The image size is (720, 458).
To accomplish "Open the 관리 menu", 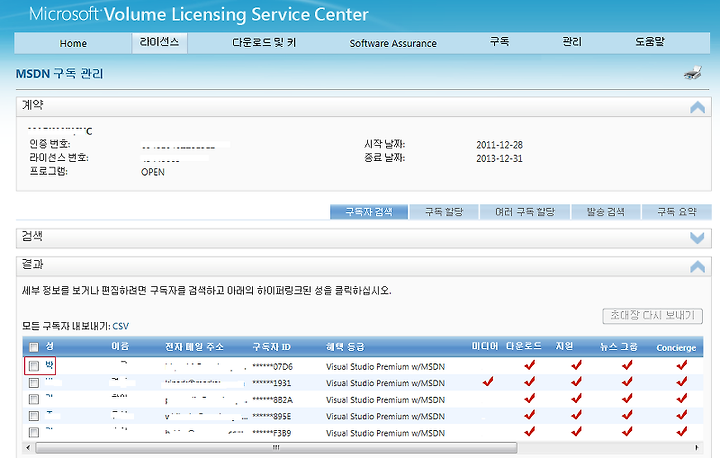I will click(572, 42).
